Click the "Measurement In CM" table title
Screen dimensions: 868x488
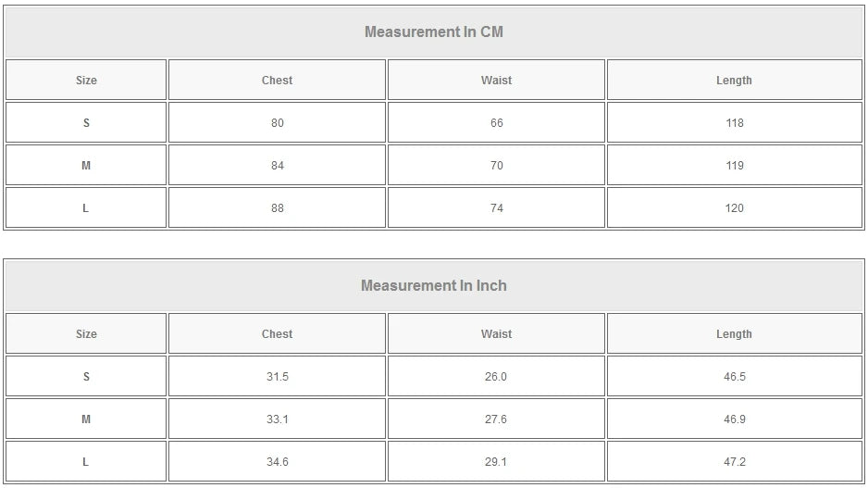coord(433,32)
